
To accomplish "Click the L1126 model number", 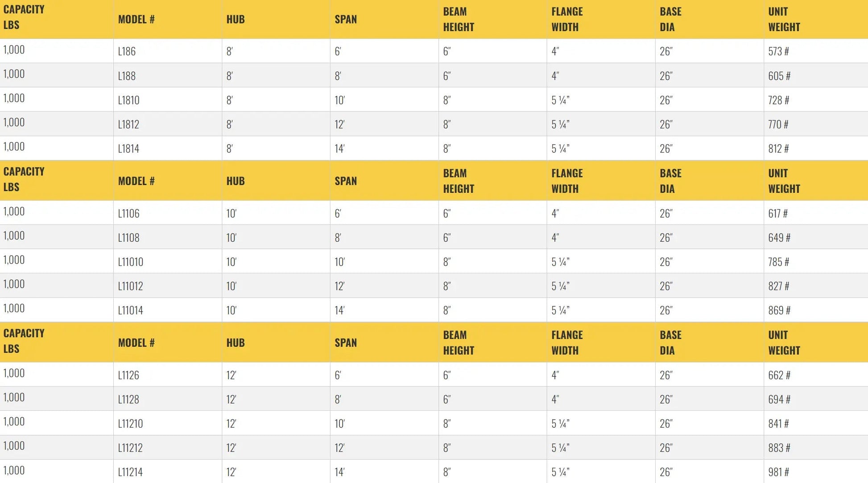I will [x=128, y=375].
